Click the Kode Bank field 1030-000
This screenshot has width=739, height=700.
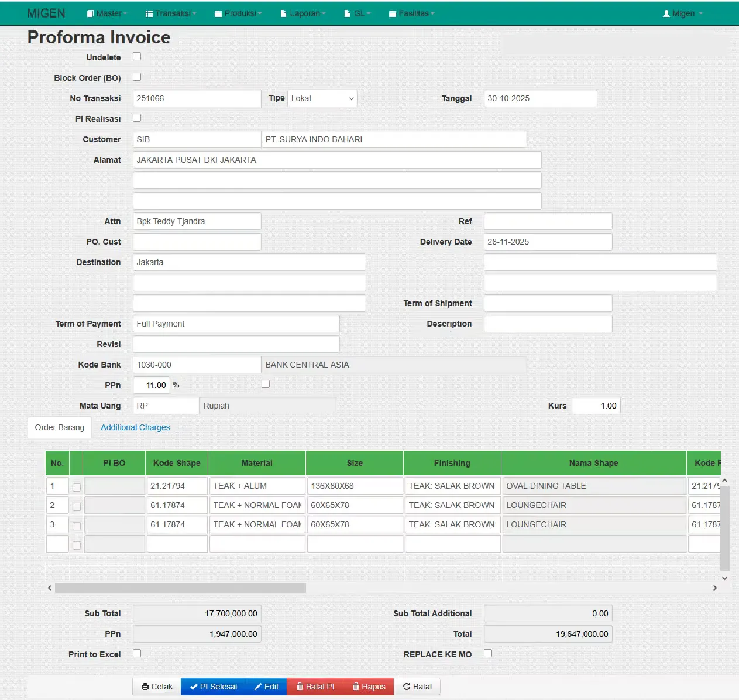[x=197, y=365]
